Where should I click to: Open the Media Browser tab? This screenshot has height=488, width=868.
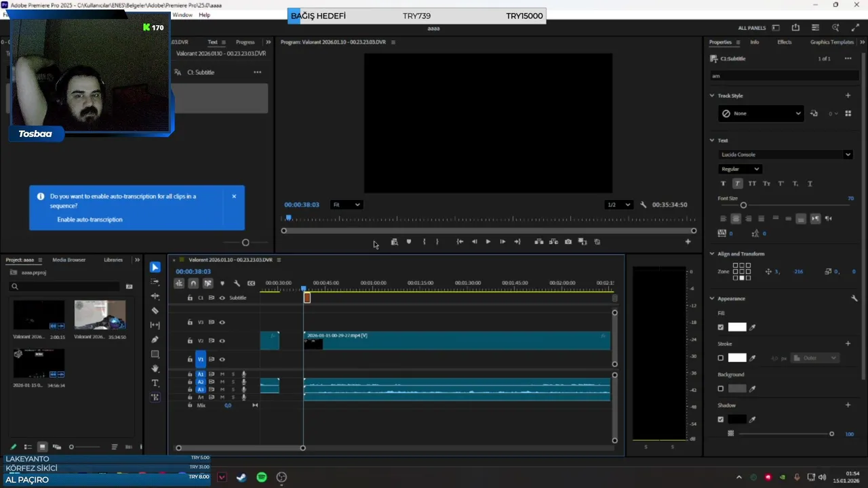pyautogui.click(x=68, y=260)
